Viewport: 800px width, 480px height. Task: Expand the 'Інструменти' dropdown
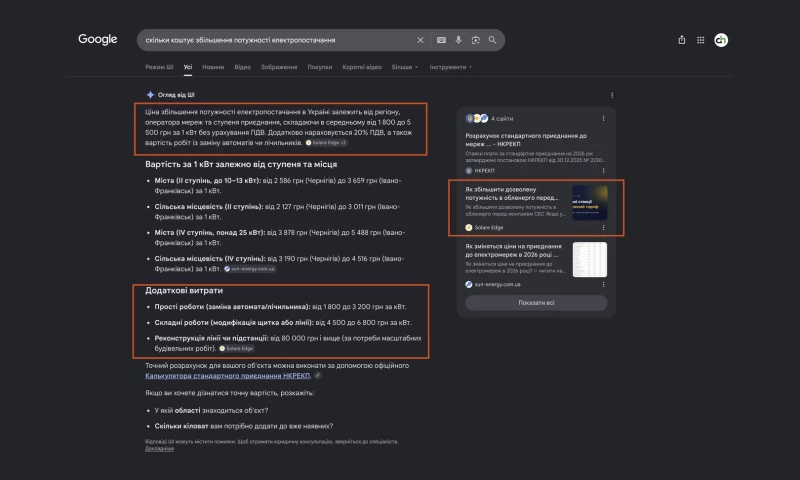(451, 67)
